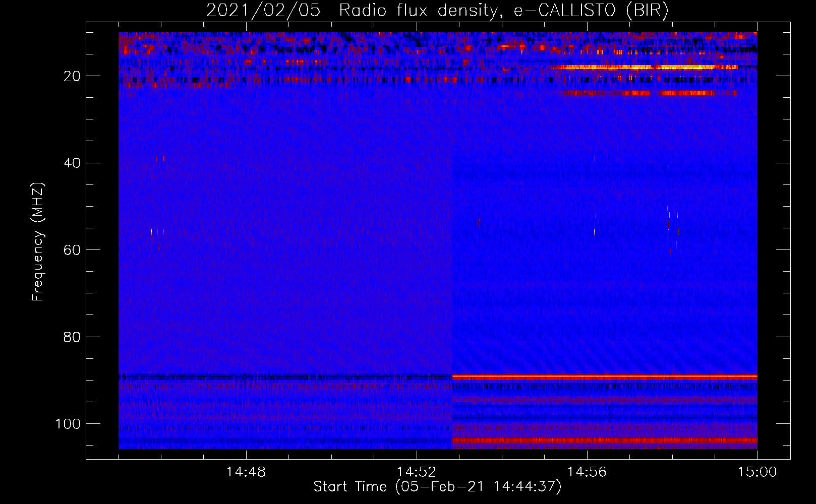Click the 20 frequency tick label
This screenshot has height=504, width=816.
point(72,76)
